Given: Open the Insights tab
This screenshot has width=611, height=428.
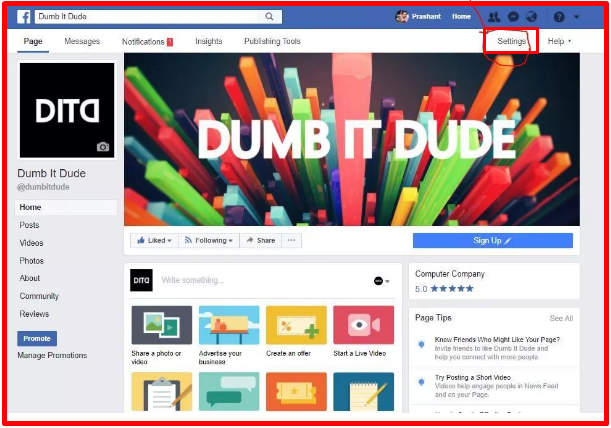Looking at the screenshot, I should pos(208,41).
